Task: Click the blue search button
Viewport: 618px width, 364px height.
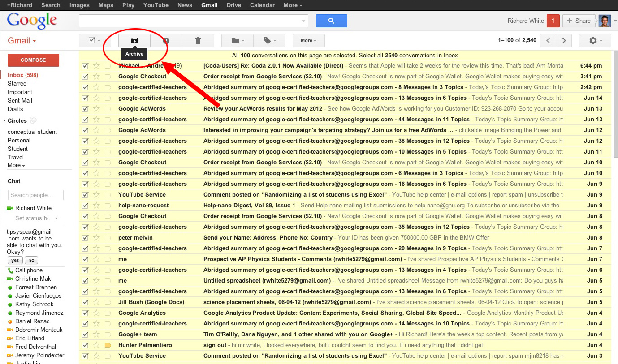Action: [x=332, y=21]
